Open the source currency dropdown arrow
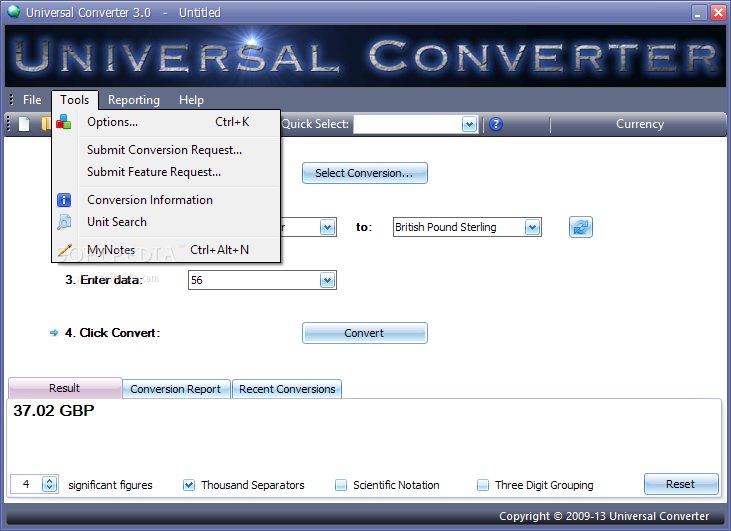The height and width of the screenshot is (531, 731). click(328, 228)
